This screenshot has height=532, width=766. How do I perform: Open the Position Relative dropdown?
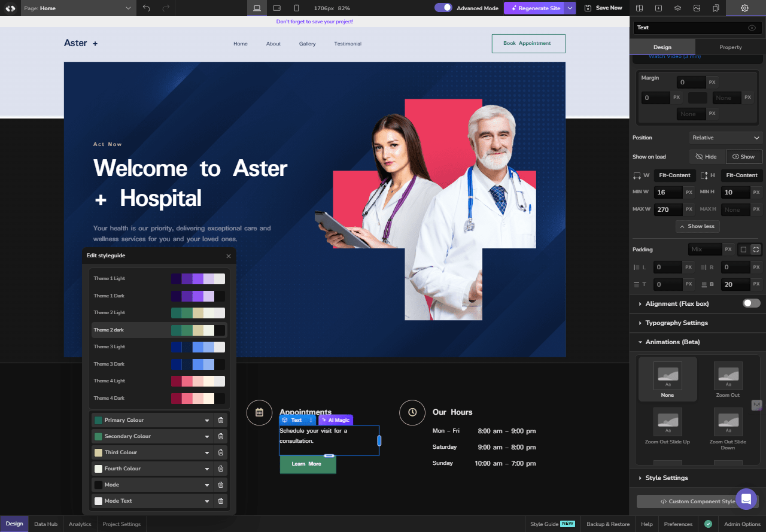point(726,138)
